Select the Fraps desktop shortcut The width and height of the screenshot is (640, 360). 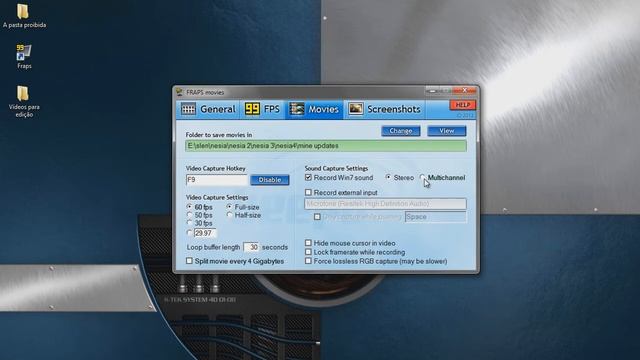click(24, 56)
